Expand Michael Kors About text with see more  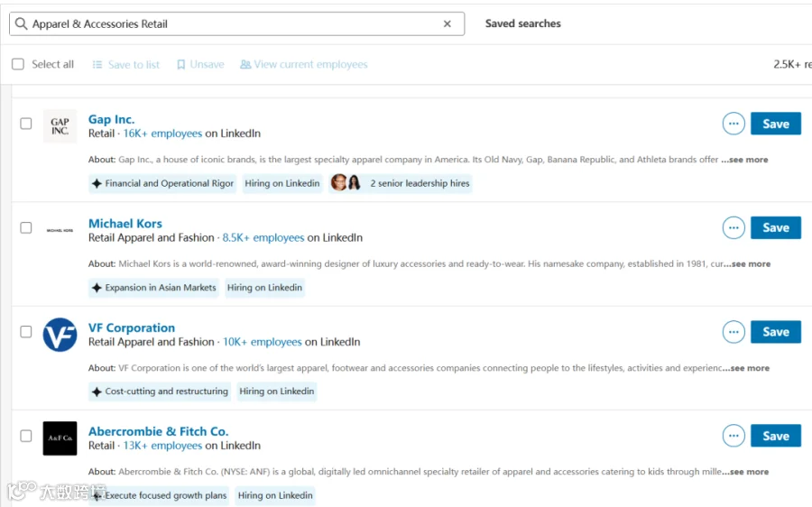747,263
